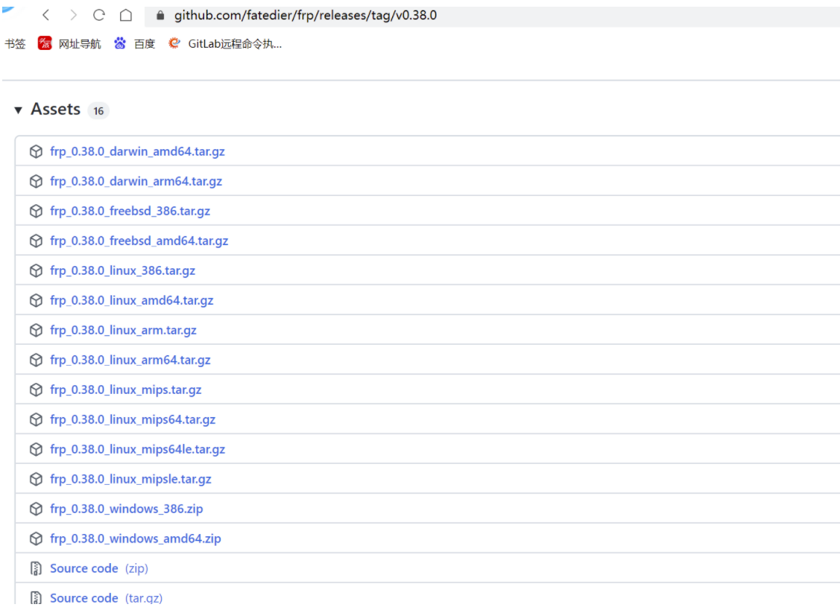
Task: Download frp_0.38.0_darwin_arm64.tar.gz
Action: (136, 182)
